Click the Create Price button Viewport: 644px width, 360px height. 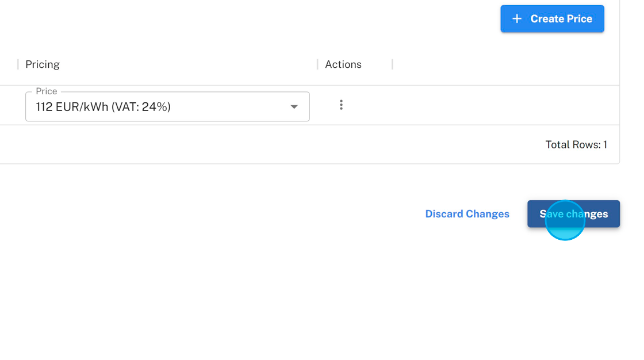pyautogui.click(x=552, y=19)
